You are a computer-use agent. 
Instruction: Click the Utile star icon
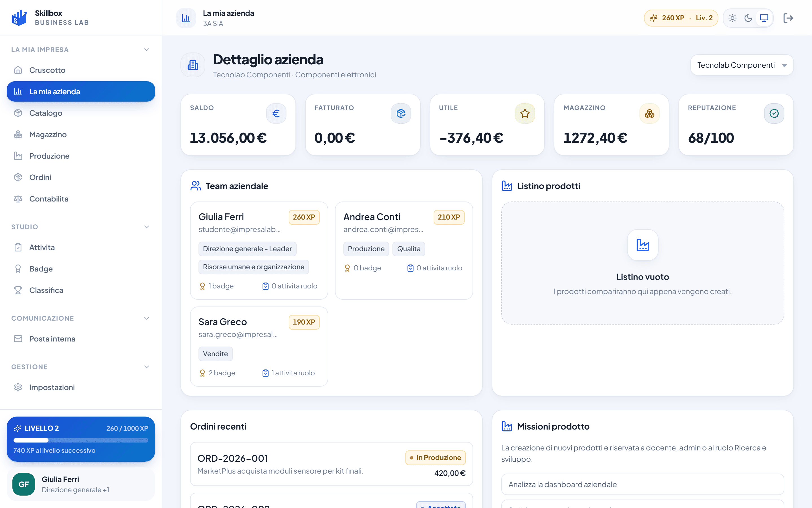point(525,113)
